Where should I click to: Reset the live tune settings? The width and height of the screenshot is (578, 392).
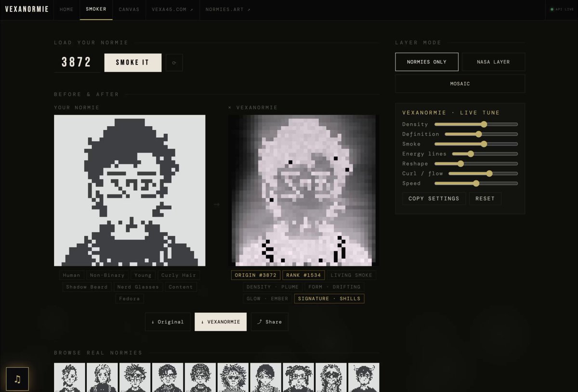[485, 198]
